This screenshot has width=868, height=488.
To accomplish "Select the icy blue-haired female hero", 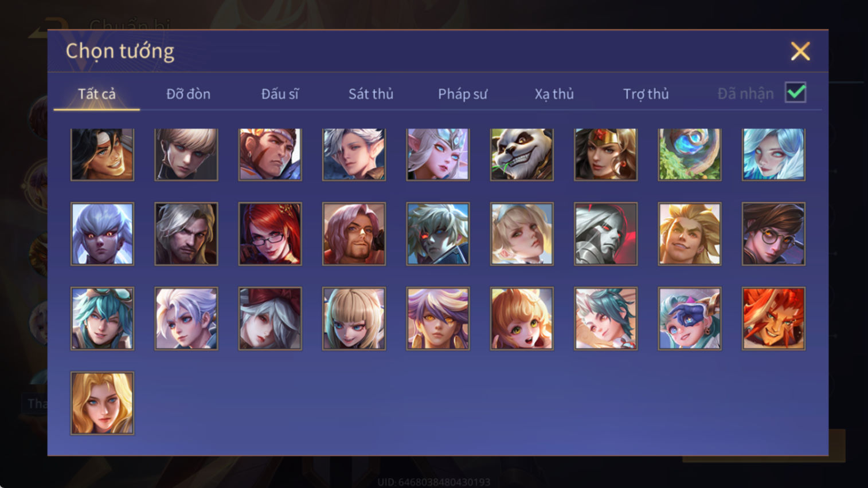I will tap(773, 155).
